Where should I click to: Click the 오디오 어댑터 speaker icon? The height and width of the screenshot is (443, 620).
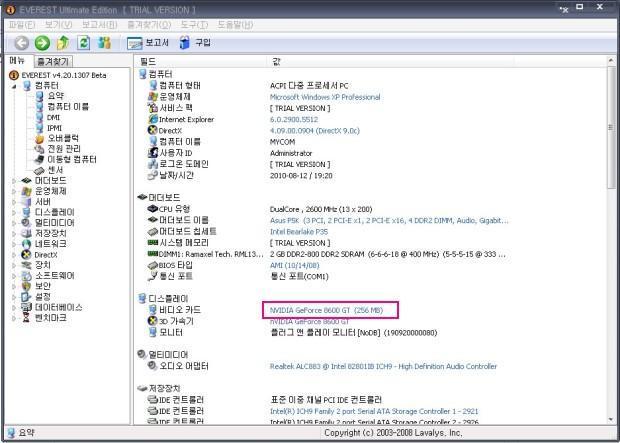click(x=153, y=366)
